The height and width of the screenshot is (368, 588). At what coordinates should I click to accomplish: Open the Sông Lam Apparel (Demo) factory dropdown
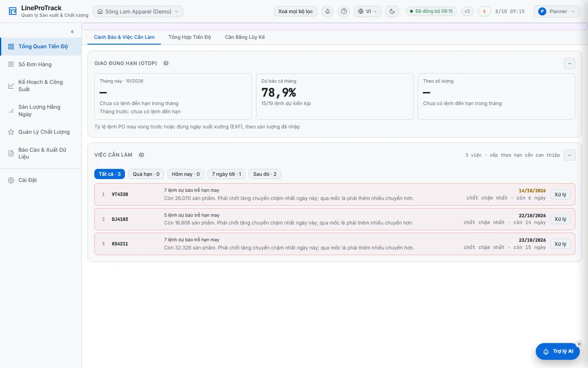[138, 11]
